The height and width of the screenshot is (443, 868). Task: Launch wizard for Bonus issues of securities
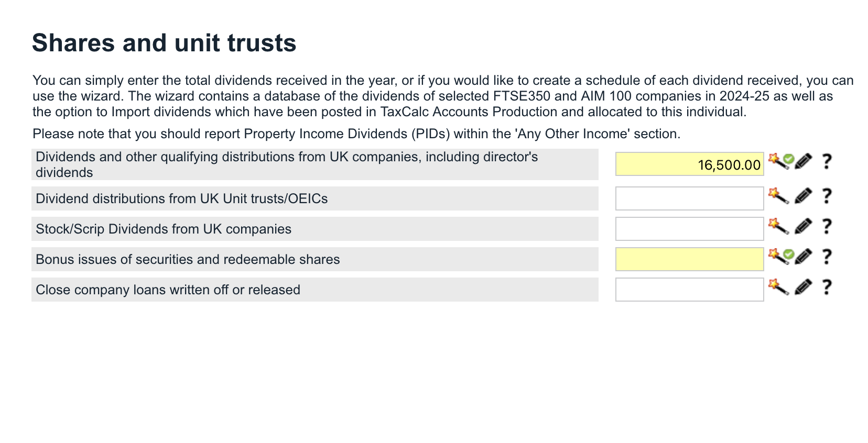coord(778,257)
